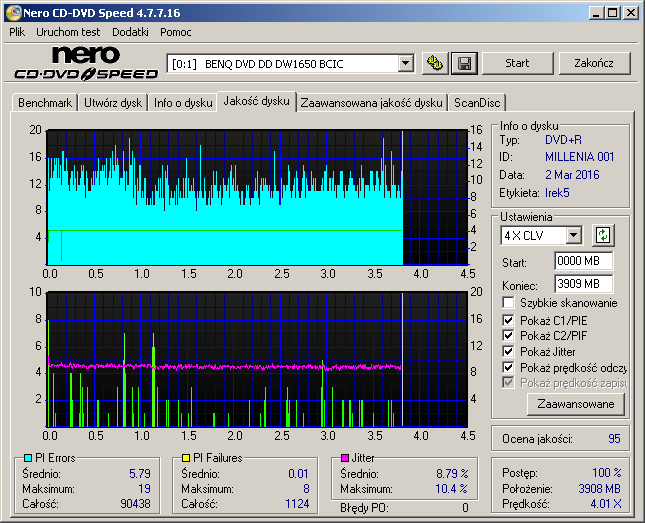Screen dimensions: 645x523
Task: Click Jitter maximum 10.4 %
Action: pyautogui.click(x=452, y=489)
